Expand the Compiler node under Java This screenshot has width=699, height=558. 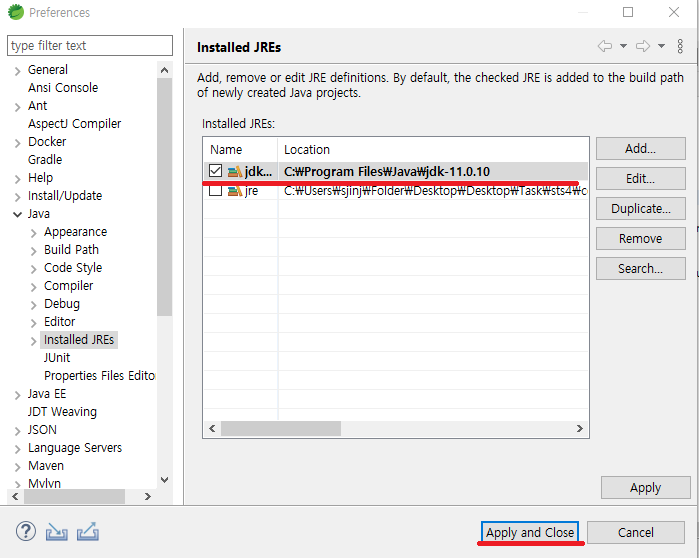tap(33, 287)
